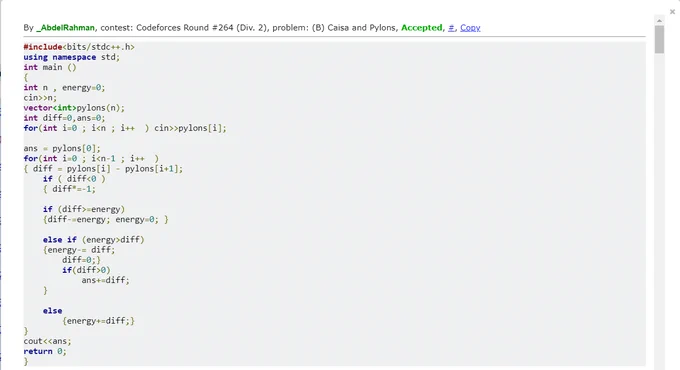Click the 'ans+=diff;' line
Viewport: 680px width, 370px height.
[105, 280]
